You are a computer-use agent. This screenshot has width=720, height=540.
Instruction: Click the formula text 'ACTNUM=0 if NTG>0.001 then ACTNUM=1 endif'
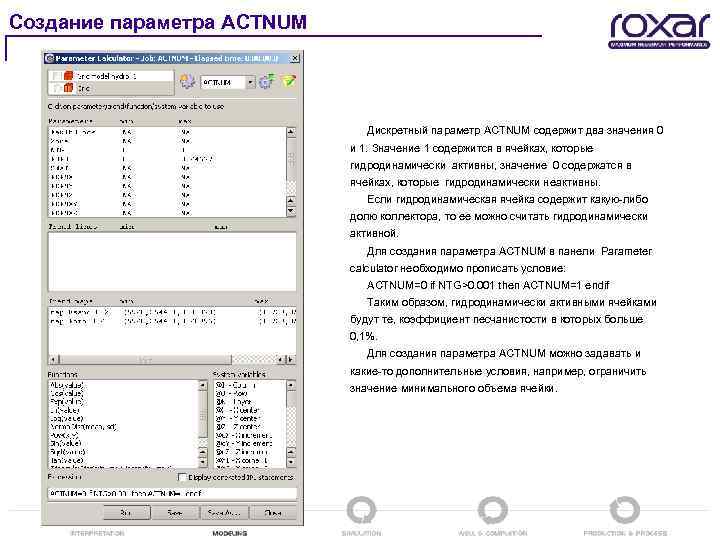(x=488, y=285)
